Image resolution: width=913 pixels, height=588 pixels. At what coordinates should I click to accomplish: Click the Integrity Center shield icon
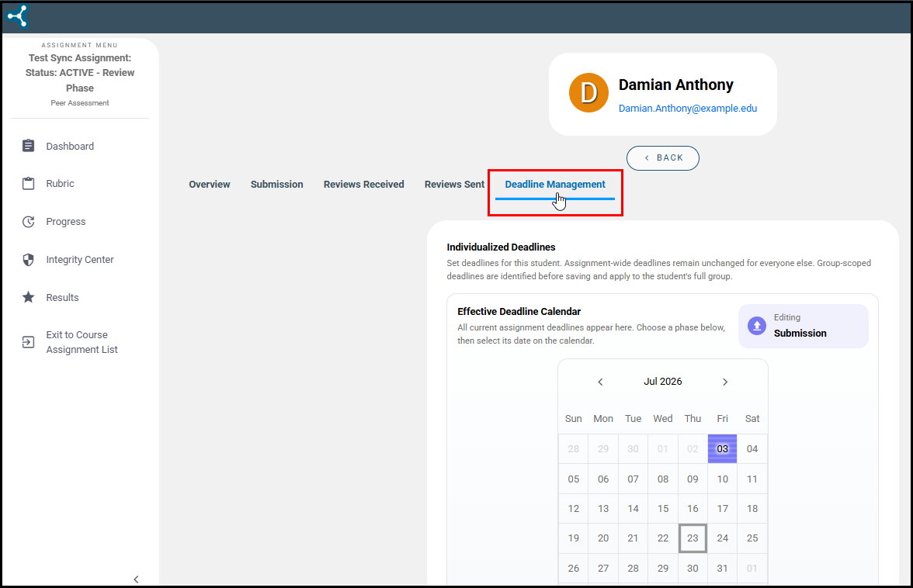(28, 259)
